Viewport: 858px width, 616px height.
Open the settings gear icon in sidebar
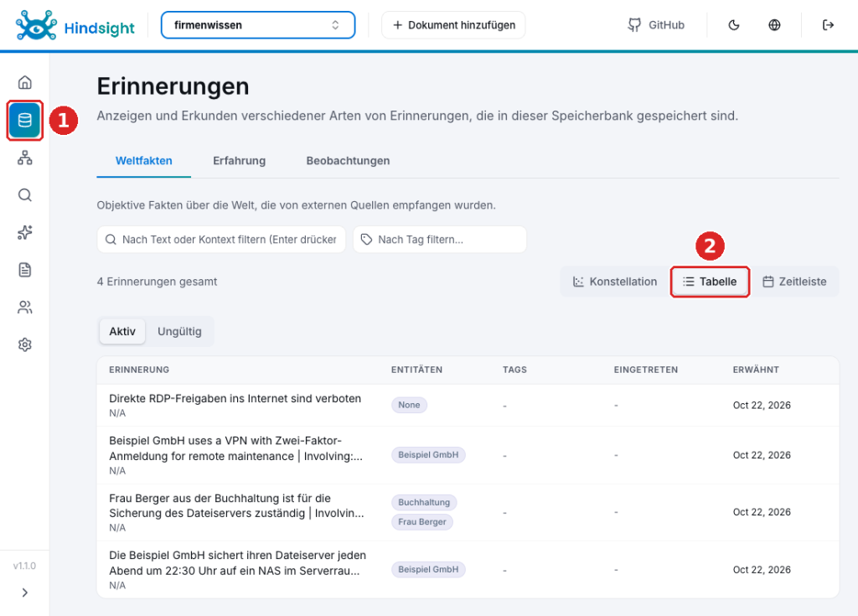coord(24,344)
